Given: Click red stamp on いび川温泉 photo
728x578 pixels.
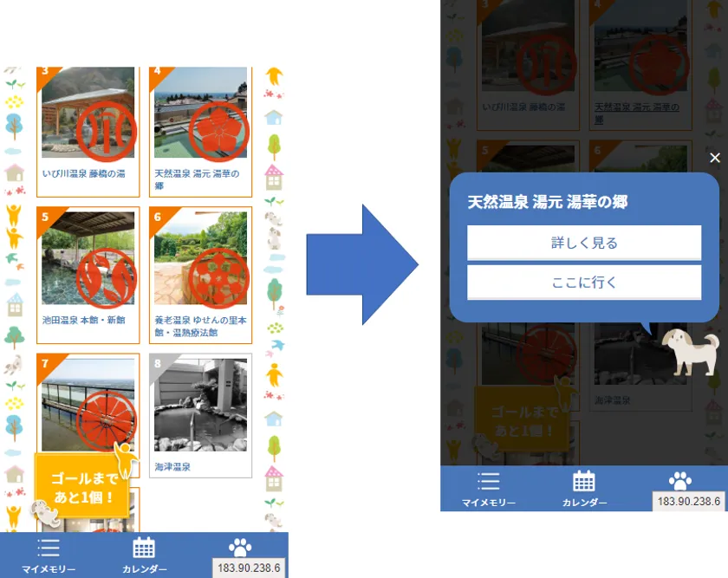Looking at the screenshot, I should (107, 132).
